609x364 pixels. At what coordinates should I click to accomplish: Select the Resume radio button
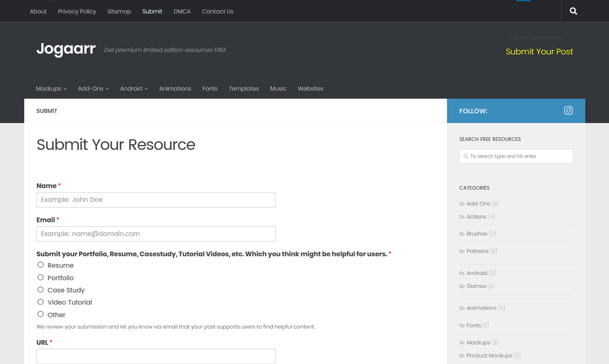click(x=40, y=265)
